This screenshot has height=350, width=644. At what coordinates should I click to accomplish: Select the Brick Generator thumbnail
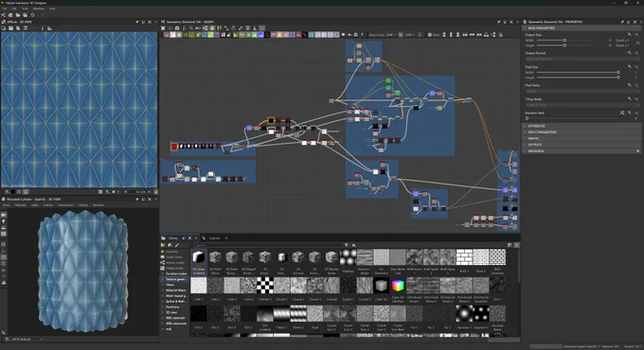[x=497, y=257]
